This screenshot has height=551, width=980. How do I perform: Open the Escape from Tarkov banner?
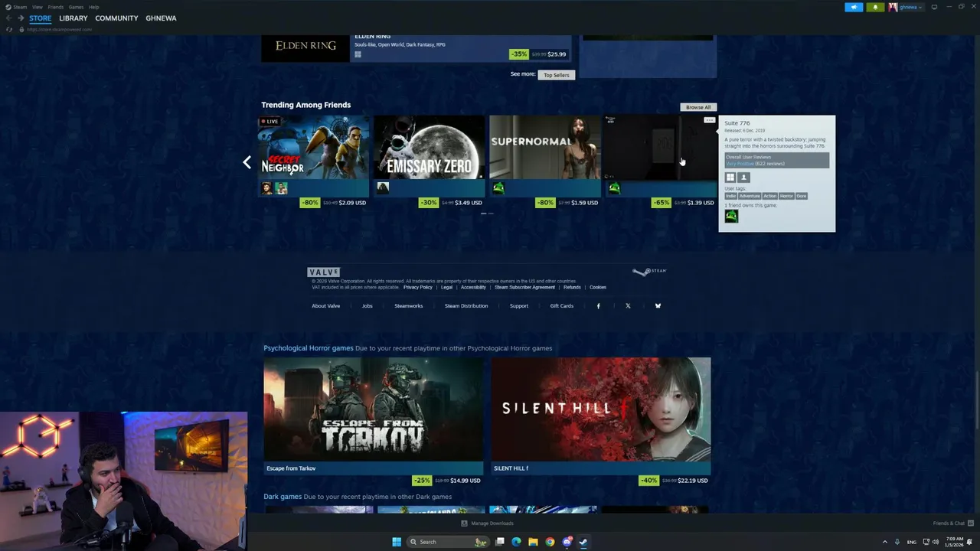coord(373,409)
